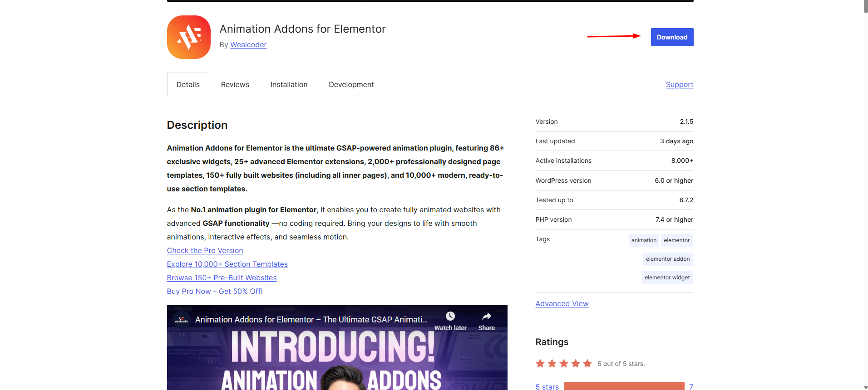
Task: Switch to the Reviews tab
Action: click(235, 84)
